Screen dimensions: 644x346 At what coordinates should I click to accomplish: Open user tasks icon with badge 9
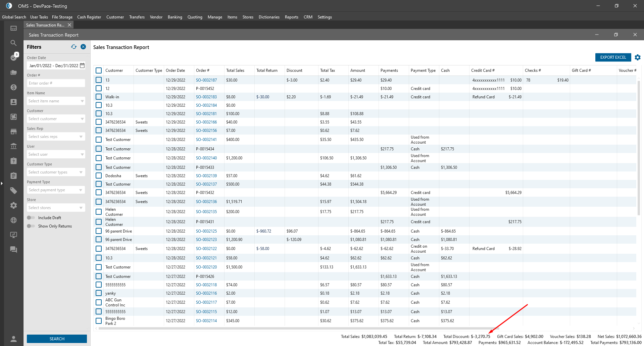pos(13,57)
